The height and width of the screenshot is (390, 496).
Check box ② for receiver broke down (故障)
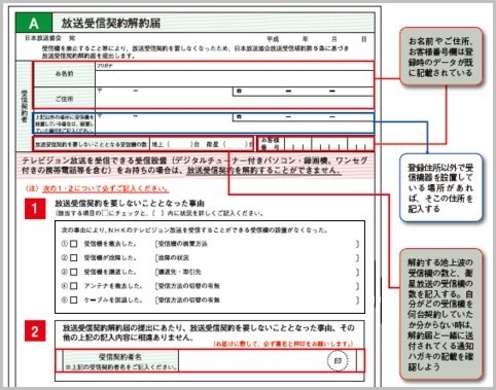(74, 258)
